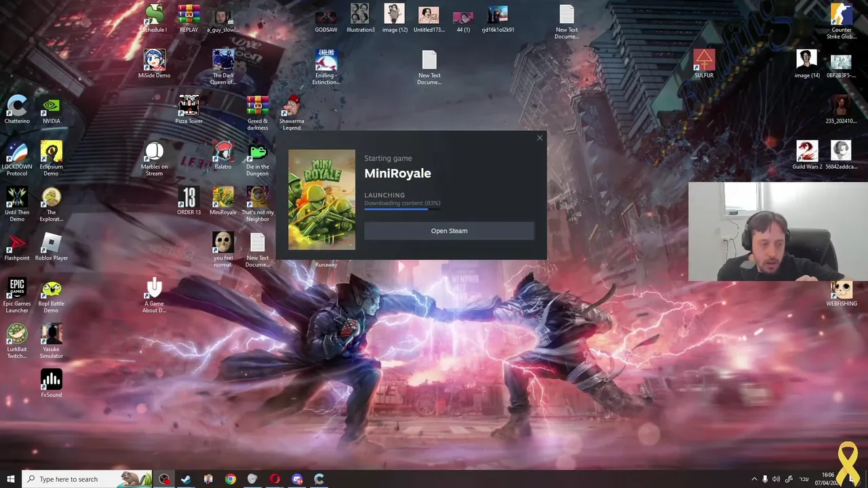
Task: Click the MiniRoyale cover art thumbnail
Action: (321, 200)
